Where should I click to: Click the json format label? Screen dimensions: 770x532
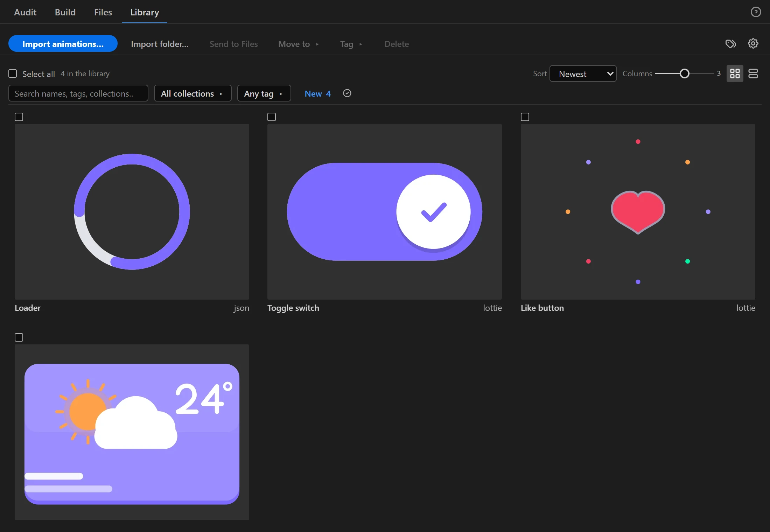241,308
